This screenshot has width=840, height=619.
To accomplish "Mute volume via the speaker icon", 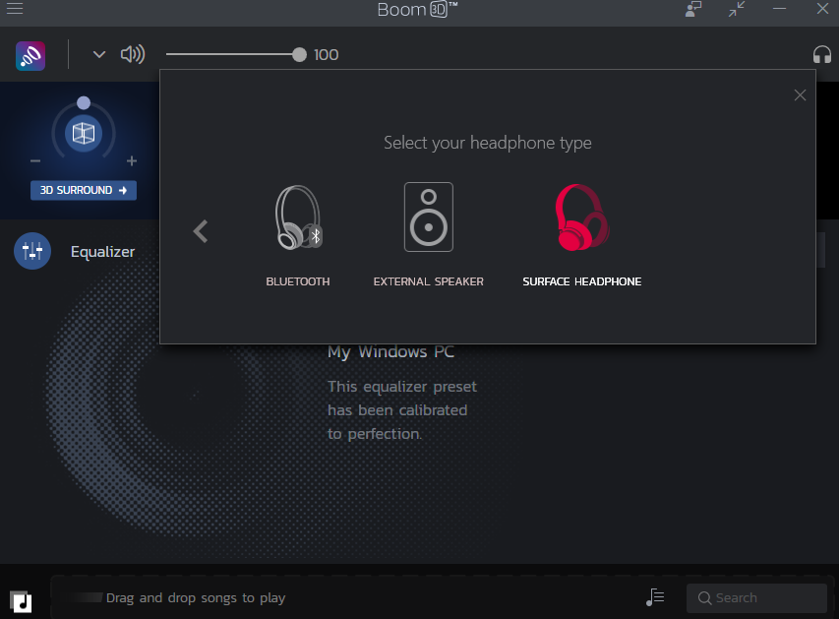I will 133,54.
